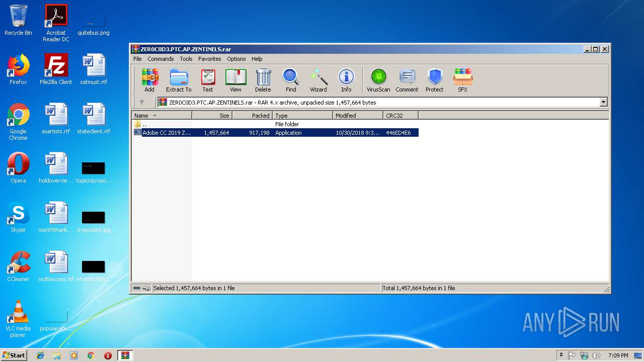Sort by Name column header
644x362 pixels.
coord(162,116)
